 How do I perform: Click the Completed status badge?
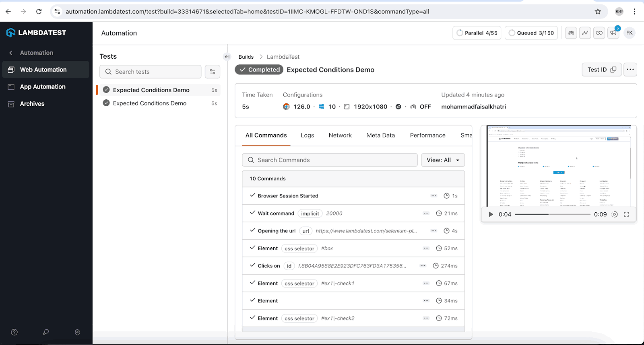click(x=259, y=70)
